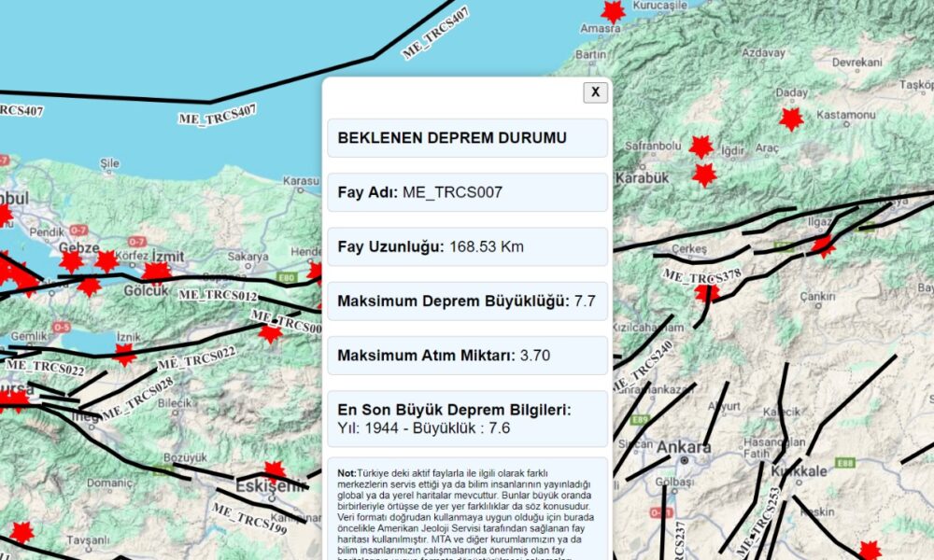Image resolution: width=934 pixels, height=560 pixels.
Task: Select the earthquake star near Tavşanlı
Action: pos(21,532)
